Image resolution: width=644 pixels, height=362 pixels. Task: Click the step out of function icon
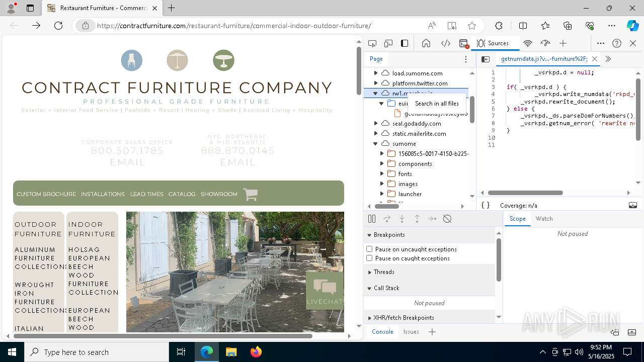point(417,219)
